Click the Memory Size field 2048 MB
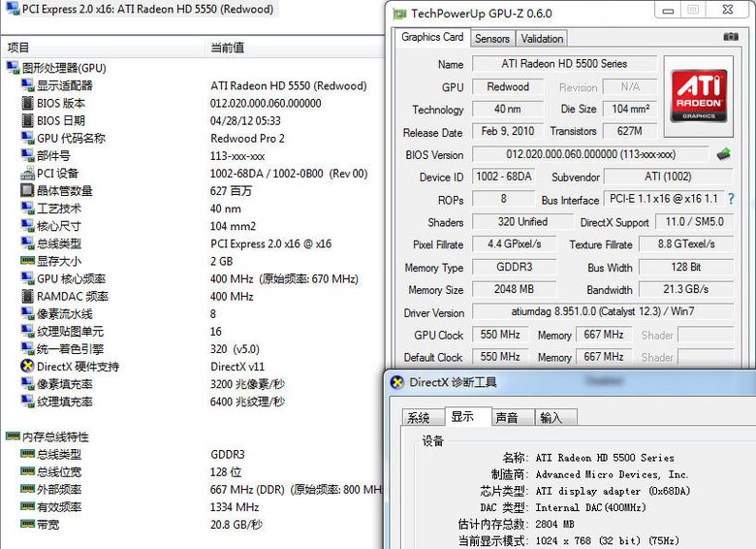The height and width of the screenshot is (549, 756). [x=514, y=289]
